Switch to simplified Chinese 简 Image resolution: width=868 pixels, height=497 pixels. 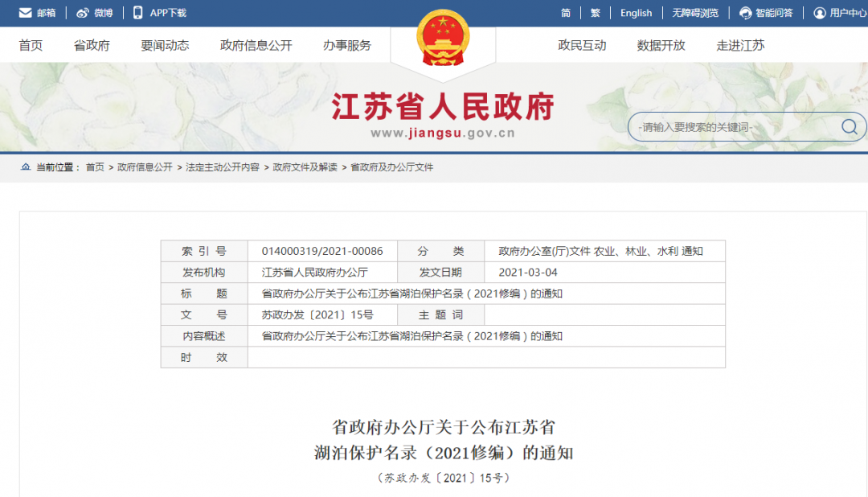(566, 13)
